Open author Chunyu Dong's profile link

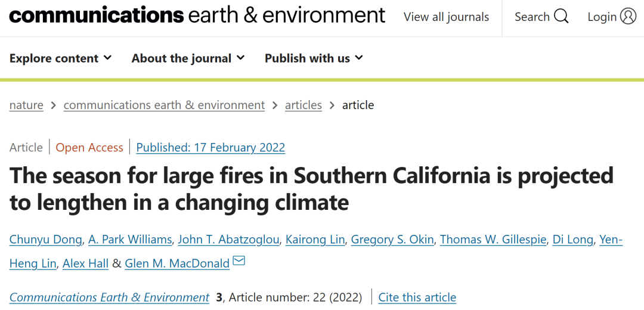45,240
